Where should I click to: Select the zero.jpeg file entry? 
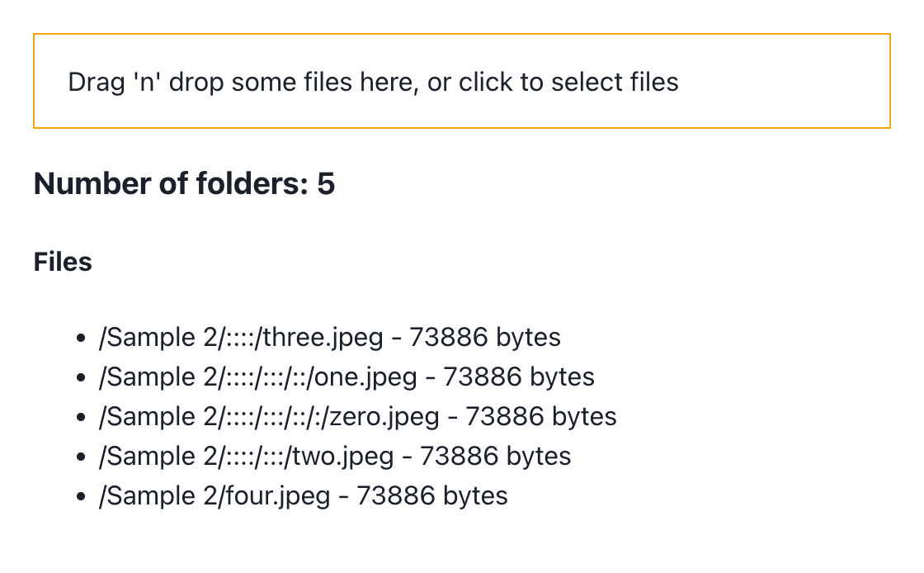click(358, 417)
